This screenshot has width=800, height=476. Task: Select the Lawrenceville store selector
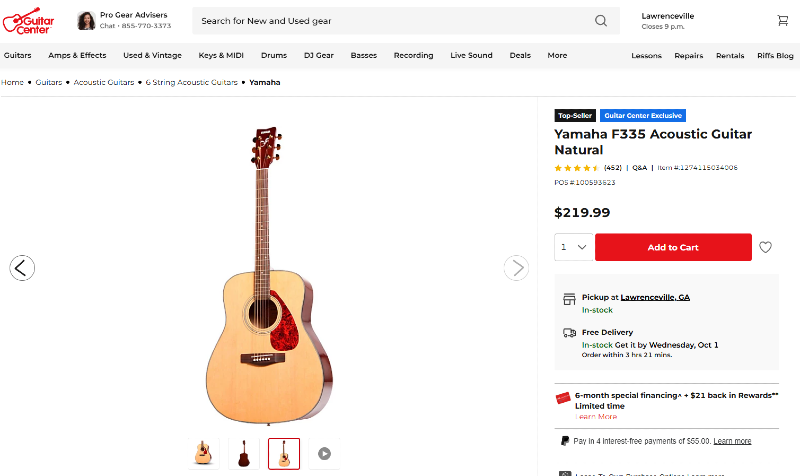coord(668,21)
